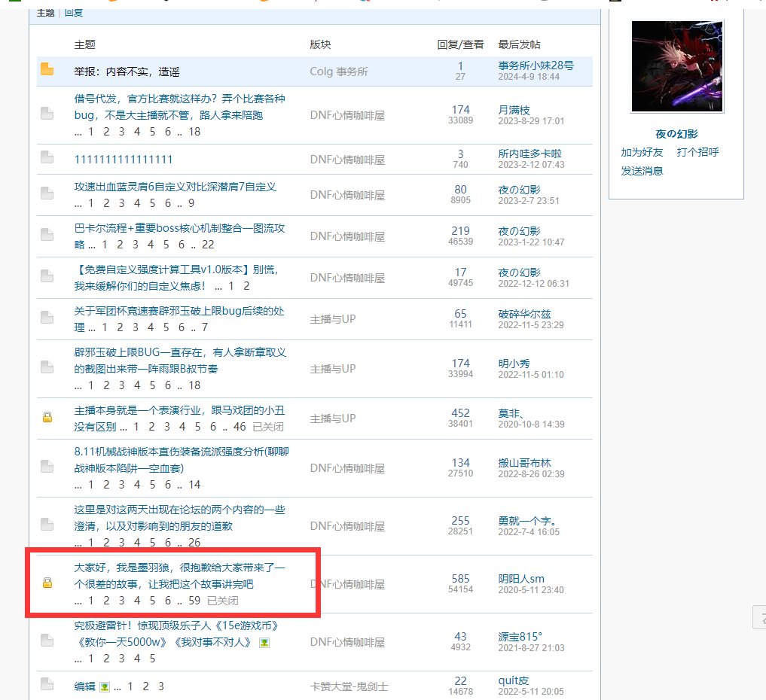This screenshot has height=700, width=766.
Task: Open last poster 破碎华尔兹 profile
Action: tap(524, 314)
